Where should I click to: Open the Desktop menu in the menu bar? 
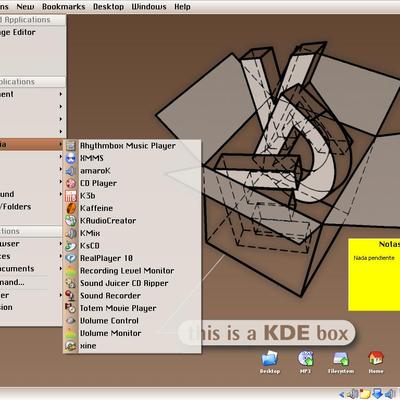click(x=108, y=7)
